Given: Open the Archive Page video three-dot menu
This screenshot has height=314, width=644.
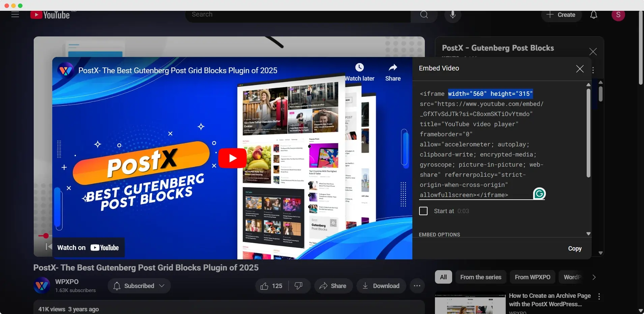Looking at the screenshot, I should (x=599, y=296).
